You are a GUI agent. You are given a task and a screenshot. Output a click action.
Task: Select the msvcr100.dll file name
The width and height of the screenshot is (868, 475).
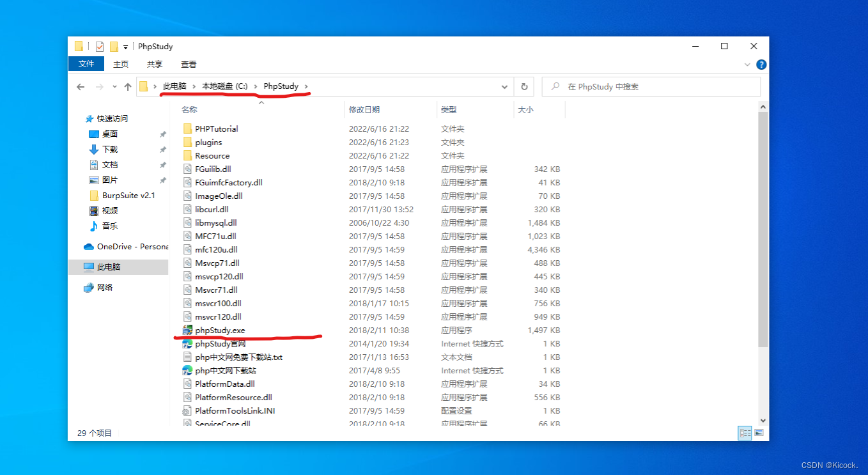click(218, 303)
